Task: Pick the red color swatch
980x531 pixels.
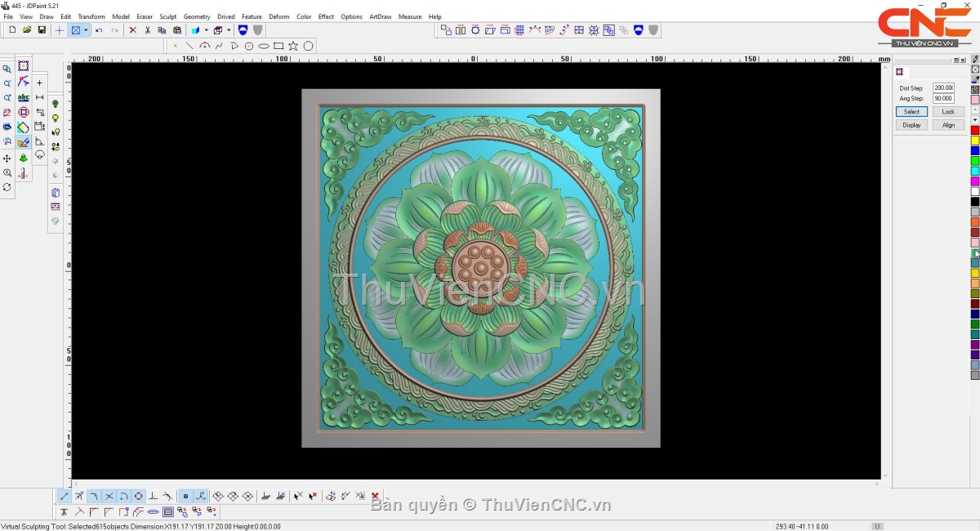Action: click(974, 131)
